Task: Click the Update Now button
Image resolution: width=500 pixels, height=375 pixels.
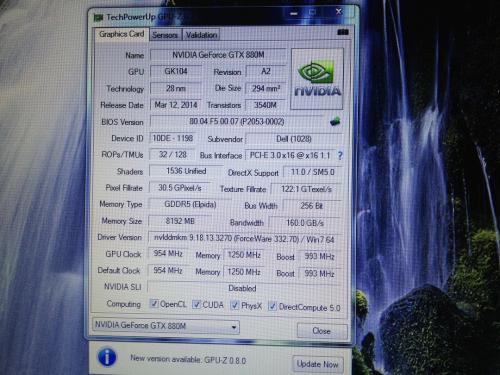Action: click(317, 364)
